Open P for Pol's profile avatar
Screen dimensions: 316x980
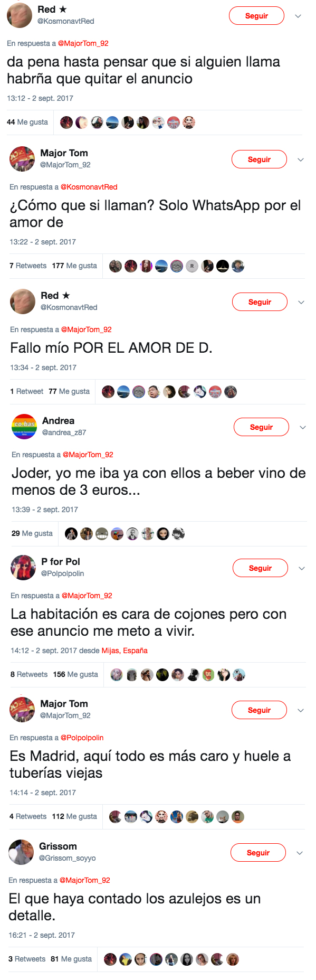coord(23,568)
